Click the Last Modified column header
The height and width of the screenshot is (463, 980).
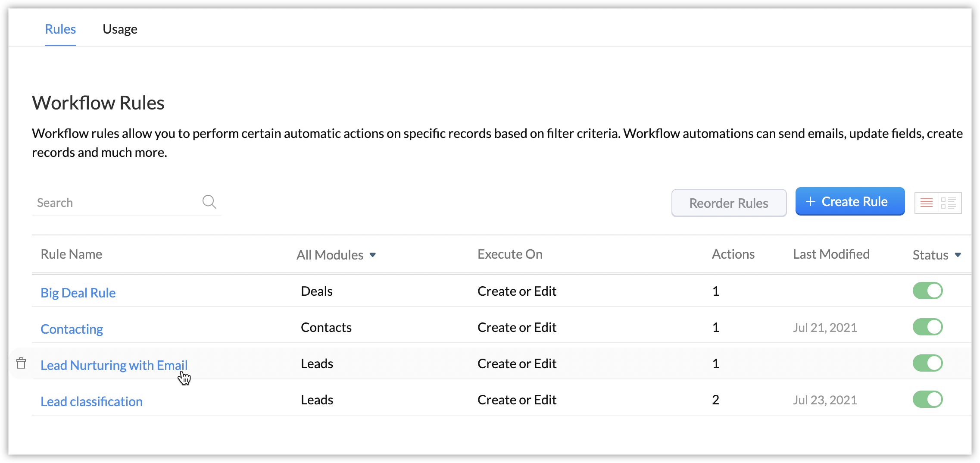(x=831, y=254)
